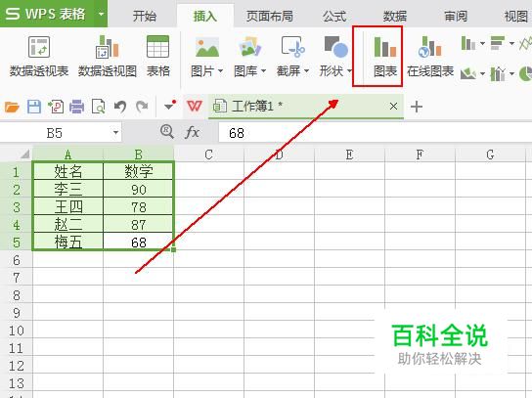Click the small area chart icon

pyautogui.click(x=467, y=73)
